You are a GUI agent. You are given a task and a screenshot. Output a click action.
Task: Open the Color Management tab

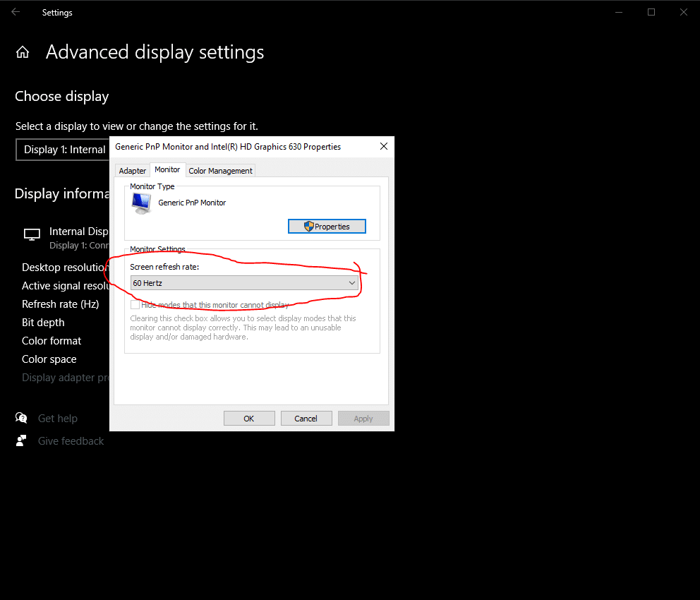pyautogui.click(x=220, y=171)
